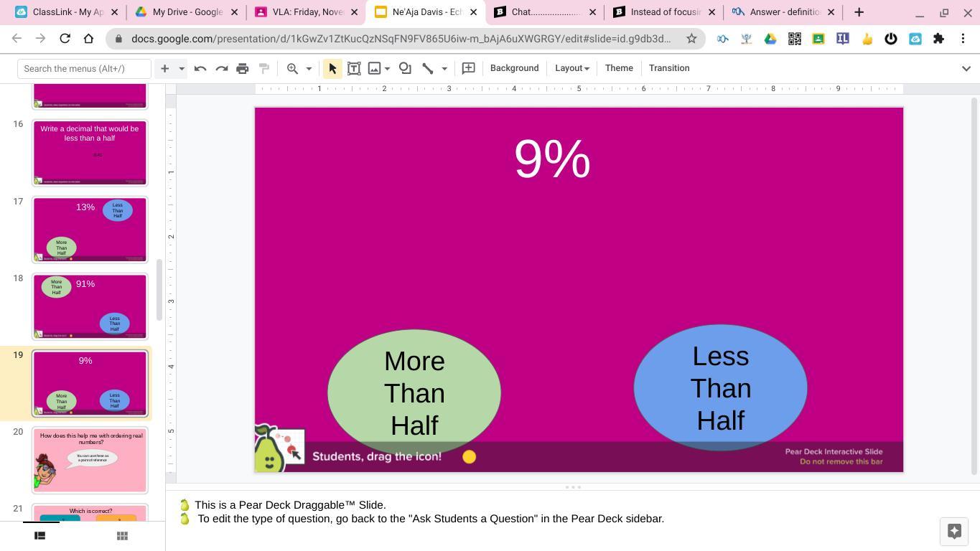Select the text box tool
The height and width of the screenshot is (551, 980).
(354, 68)
